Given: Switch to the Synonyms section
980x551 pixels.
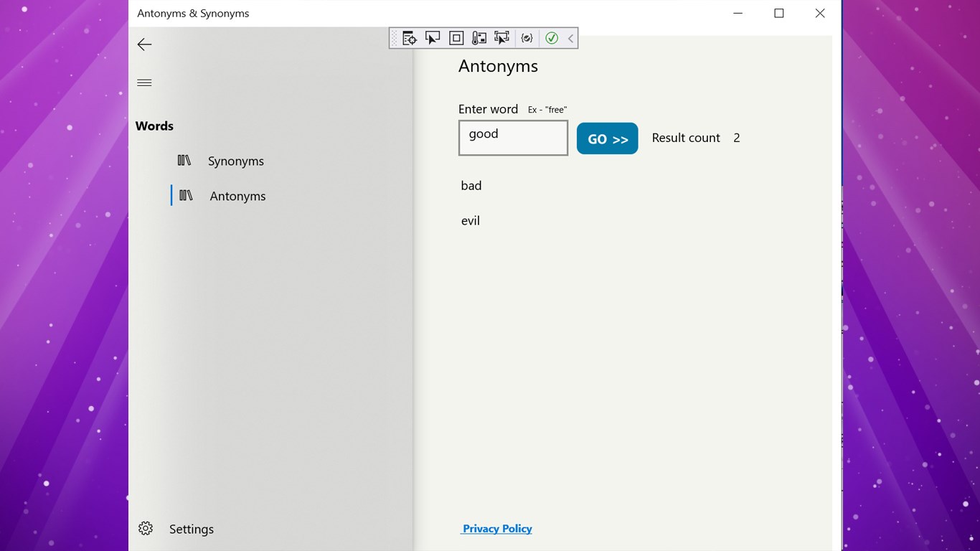Looking at the screenshot, I should click(235, 161).
